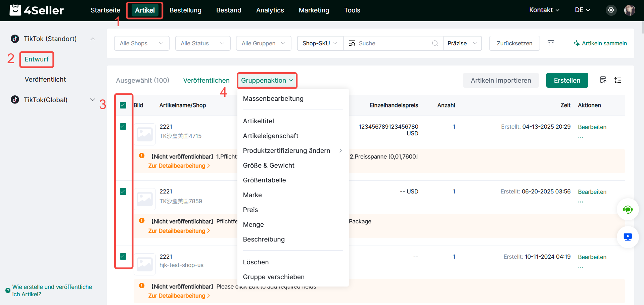This screenshot has width=644, height=305.
Task: Choose Massenbearbeitung from the menu
Action: (273, 99)
